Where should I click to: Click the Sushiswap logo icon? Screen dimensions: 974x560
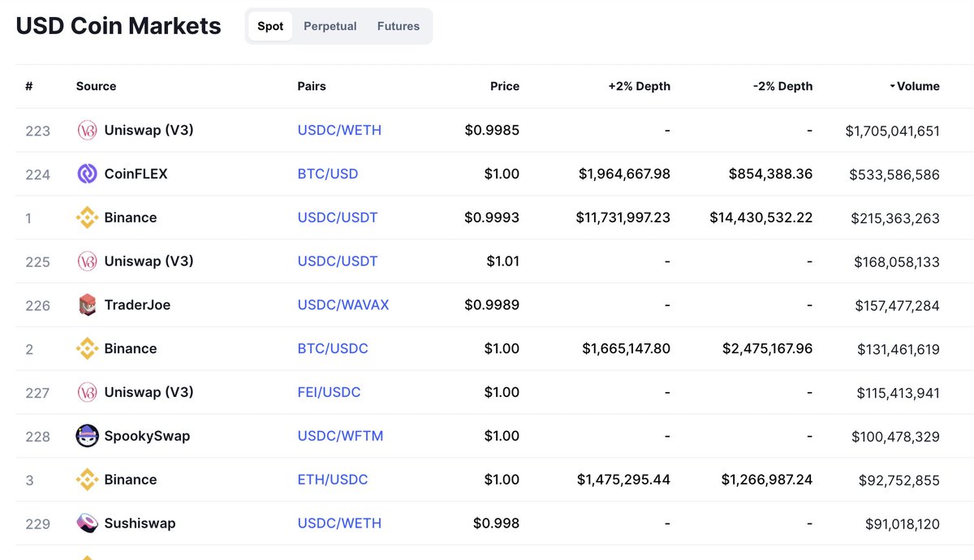tap(87, 523)
